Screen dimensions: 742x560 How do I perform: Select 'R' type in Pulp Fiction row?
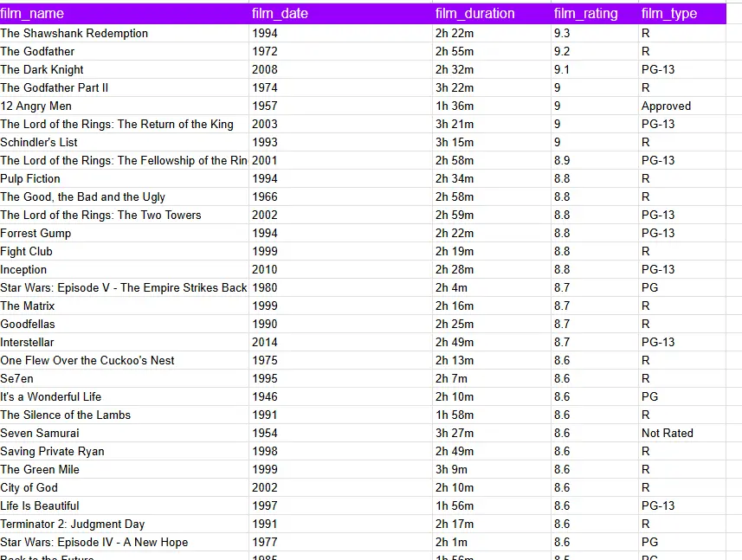pyautogui.click(x=682, y=179)
